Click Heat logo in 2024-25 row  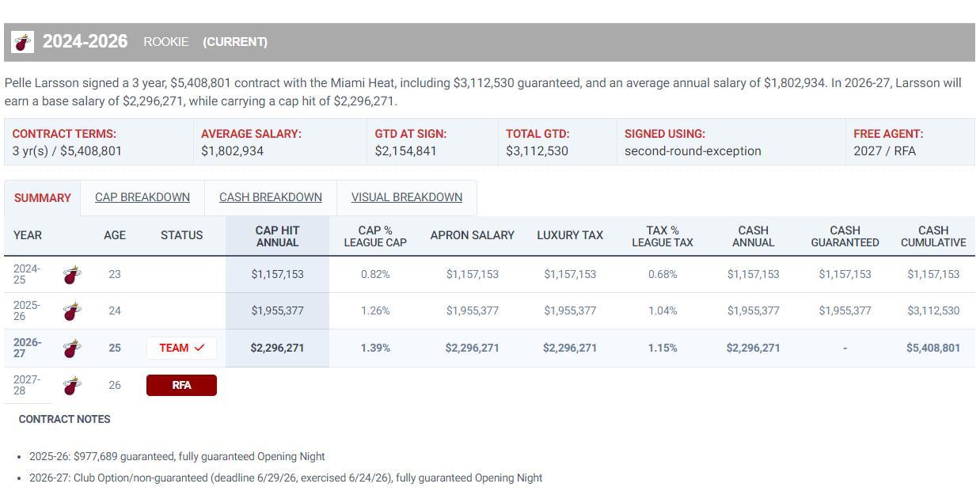(x=72, y=274)
